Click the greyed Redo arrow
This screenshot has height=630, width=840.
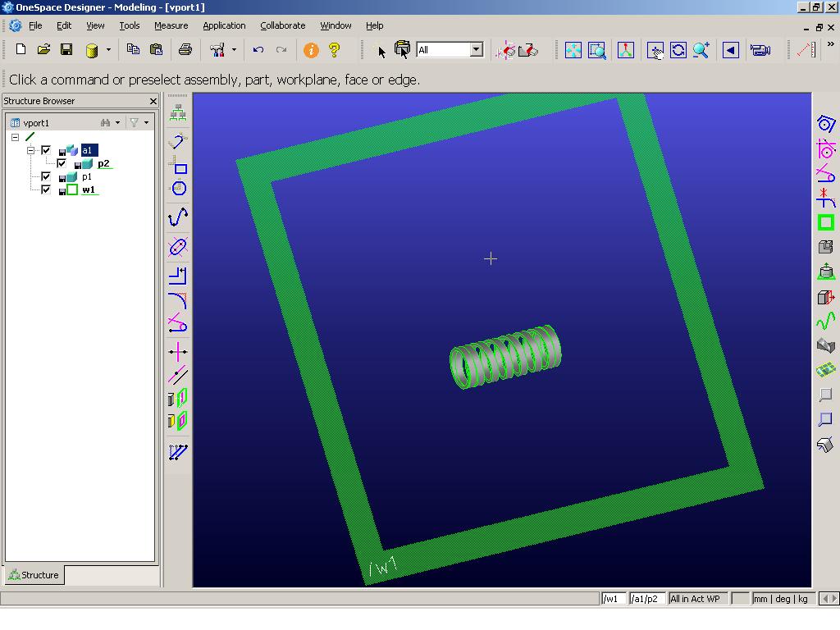(x=281, y=50)
